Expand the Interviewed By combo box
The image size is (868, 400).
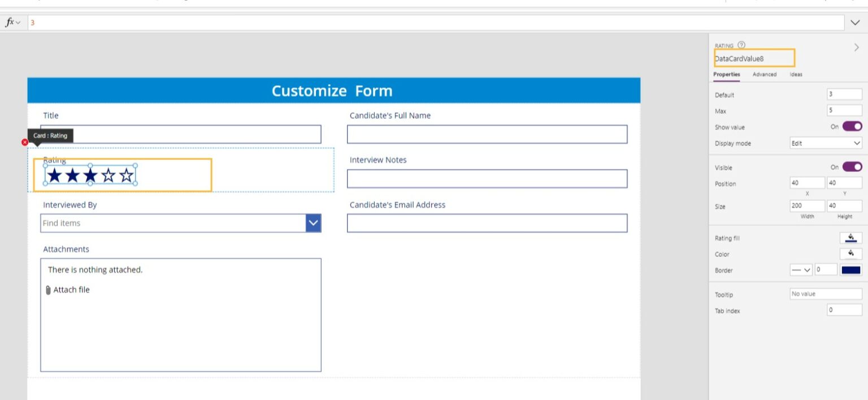(313, 223)
